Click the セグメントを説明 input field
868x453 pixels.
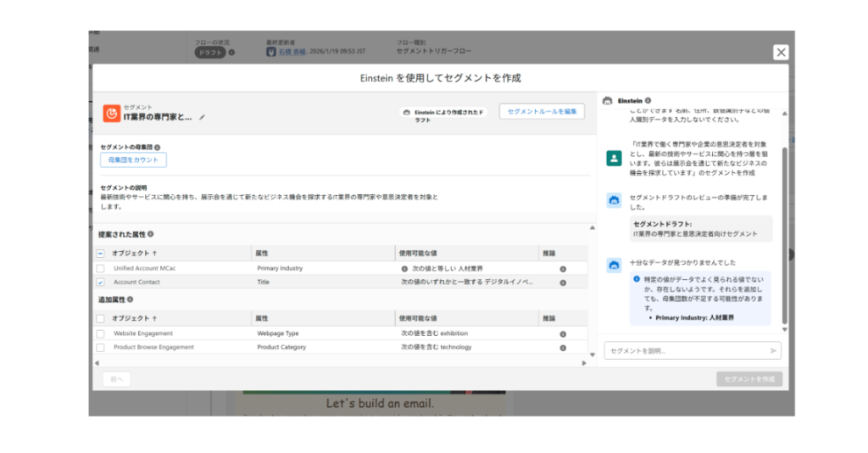687,350
